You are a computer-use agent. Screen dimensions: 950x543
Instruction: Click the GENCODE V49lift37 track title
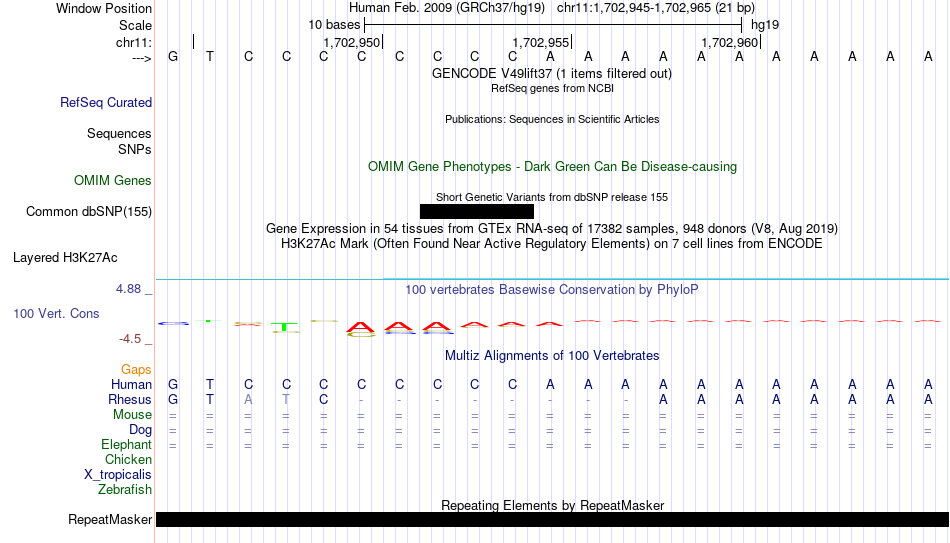point(552,73)
